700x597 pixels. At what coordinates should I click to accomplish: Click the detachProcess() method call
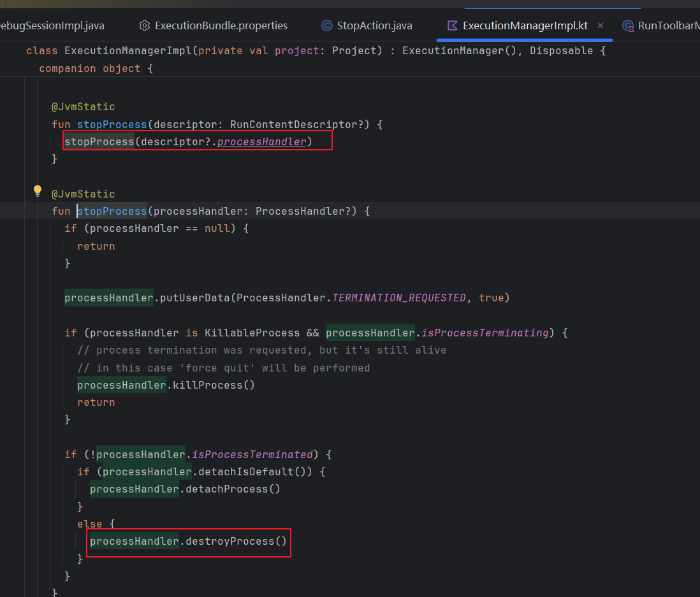pyautogui.click(x=233, y=489)
